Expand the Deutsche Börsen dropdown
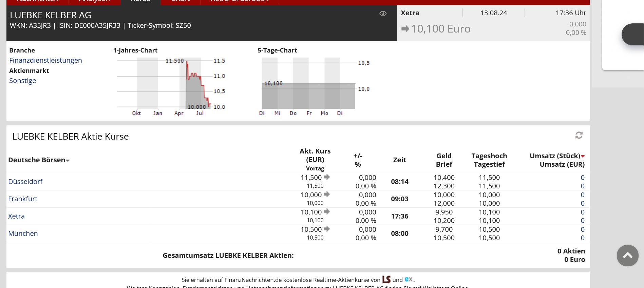This screenshot has height=288, width=644. point(68,161)
